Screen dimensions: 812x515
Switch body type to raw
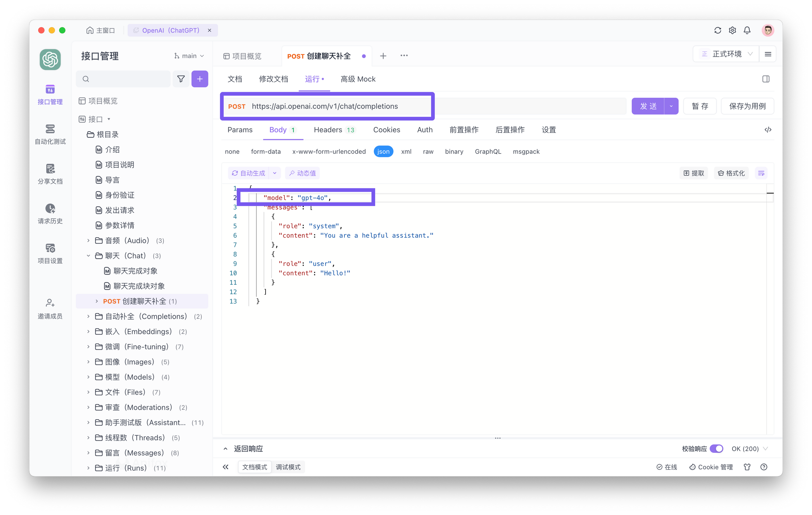coord(428,151)
